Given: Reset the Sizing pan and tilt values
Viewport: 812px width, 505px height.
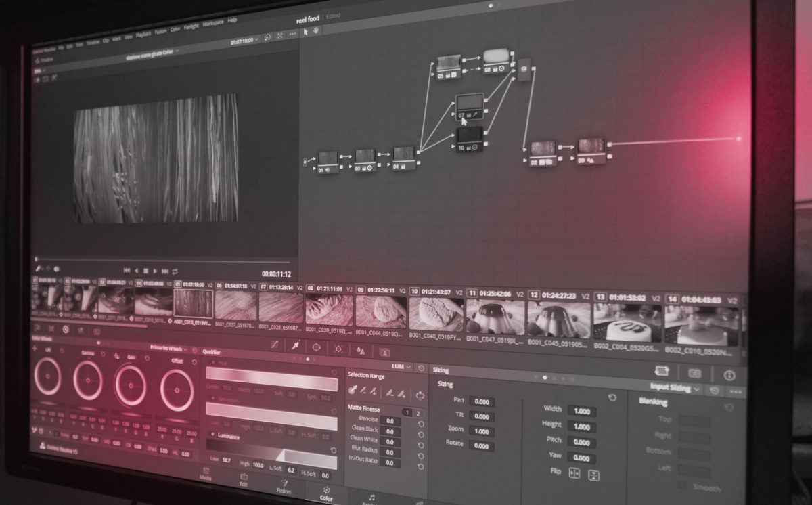Looking at the screenshot, I should click(x=612, y=398).
